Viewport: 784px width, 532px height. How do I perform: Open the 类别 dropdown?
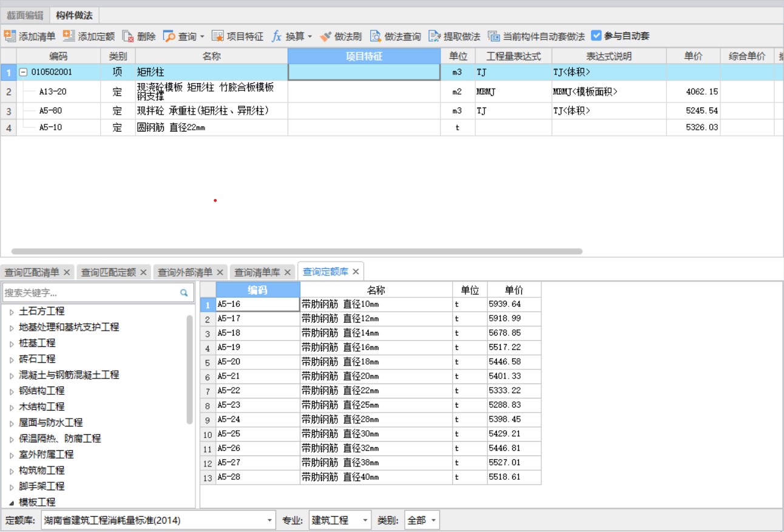point(422,520)
